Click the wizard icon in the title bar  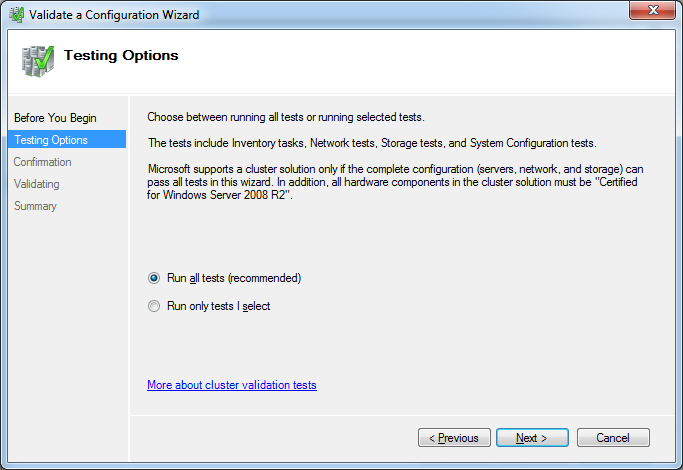(x=17, y=15)
